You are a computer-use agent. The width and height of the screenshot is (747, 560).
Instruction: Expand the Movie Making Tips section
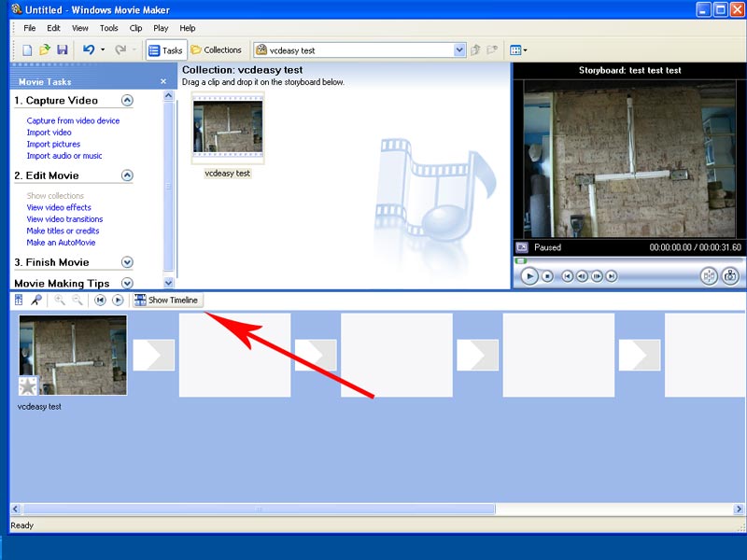127,283
